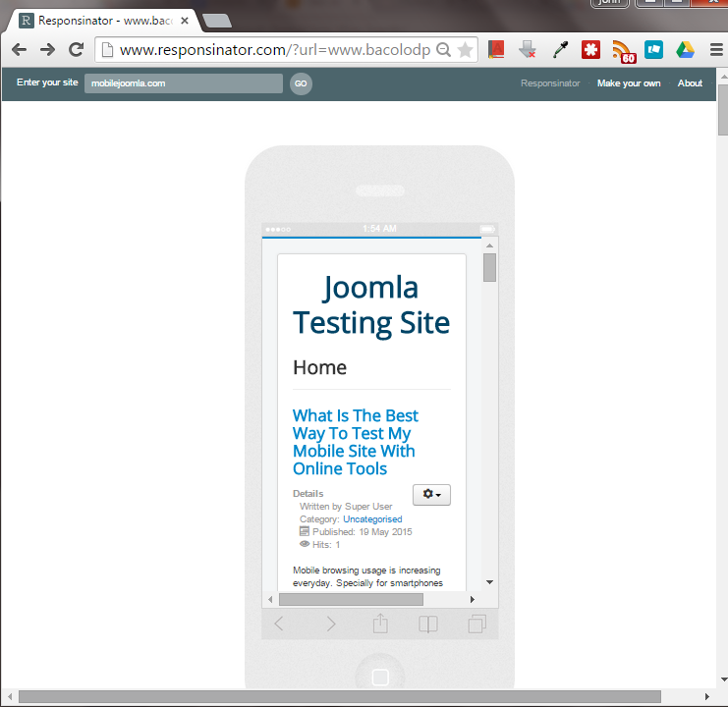Select the Responsinator browser tab

[102, 21]
